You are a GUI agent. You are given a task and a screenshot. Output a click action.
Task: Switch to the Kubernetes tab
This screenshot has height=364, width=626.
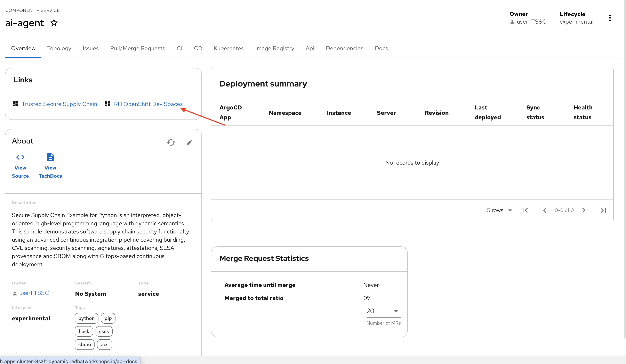pos(228,48)
